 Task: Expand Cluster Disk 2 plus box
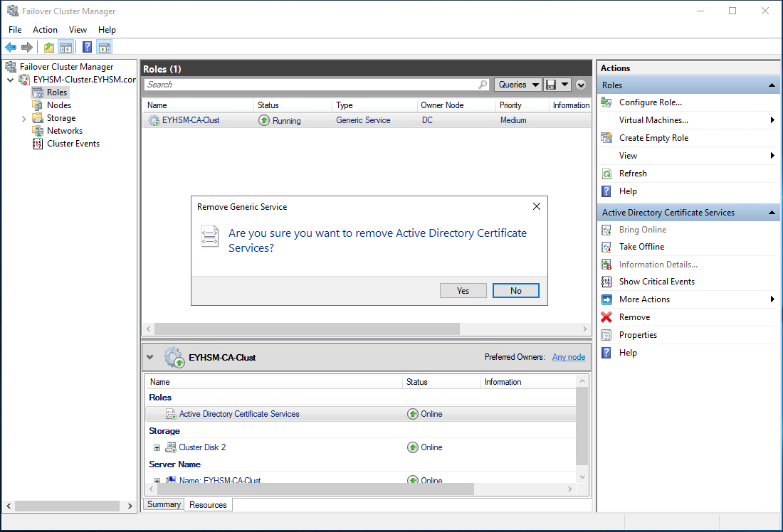[157, 447]
